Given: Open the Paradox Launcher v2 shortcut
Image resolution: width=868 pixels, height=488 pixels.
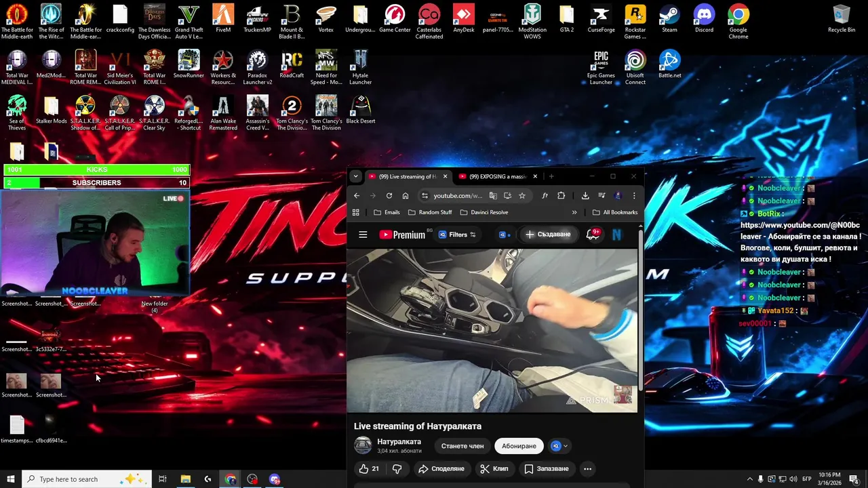Looking at the screenshot, I should [257, 68].
